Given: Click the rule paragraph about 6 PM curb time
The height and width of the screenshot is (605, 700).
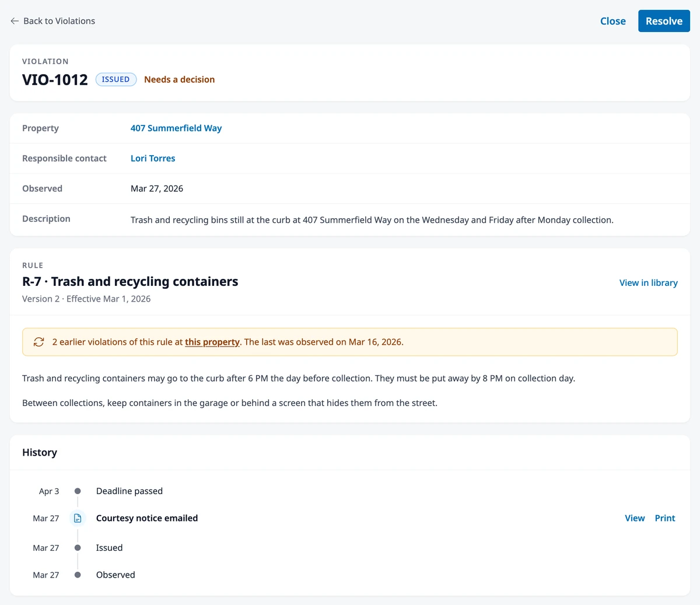Looking at the screenshot, I should point(299,379).
